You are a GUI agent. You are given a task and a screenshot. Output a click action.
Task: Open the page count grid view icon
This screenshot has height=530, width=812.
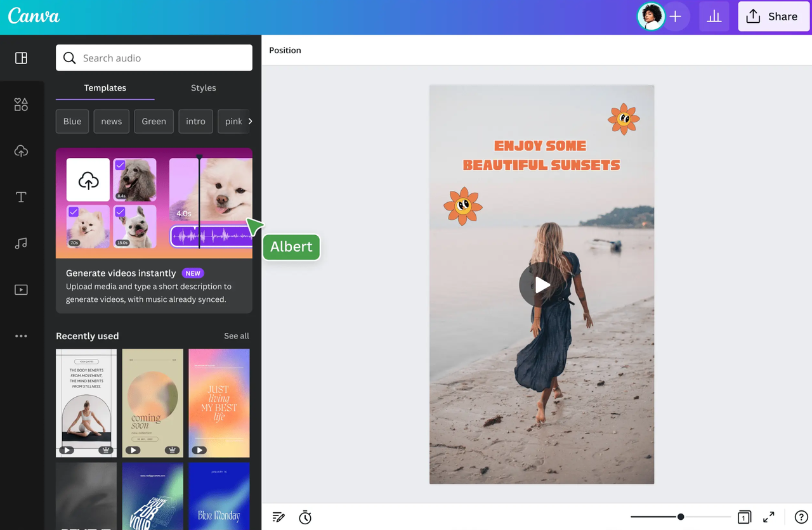click(x=744, y=517)
